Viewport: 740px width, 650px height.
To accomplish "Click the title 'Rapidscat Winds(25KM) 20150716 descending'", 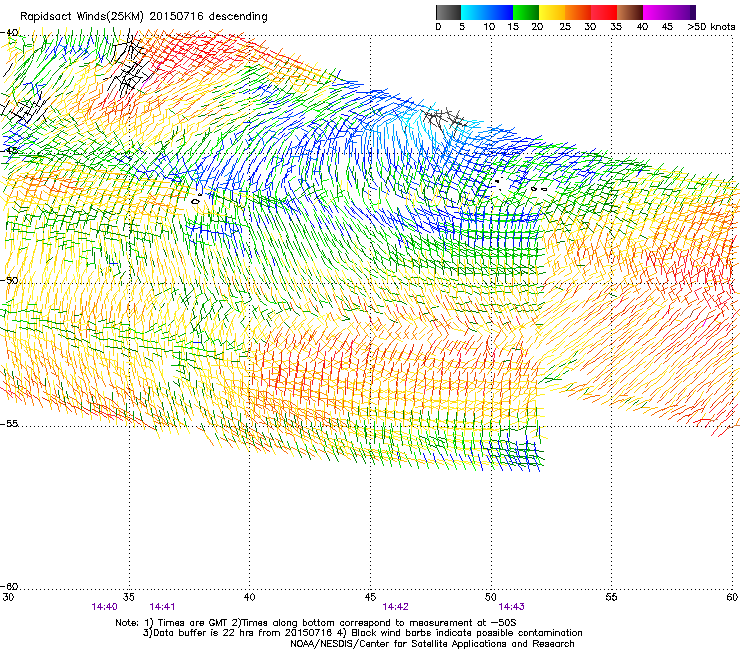I will pos(143,17).
